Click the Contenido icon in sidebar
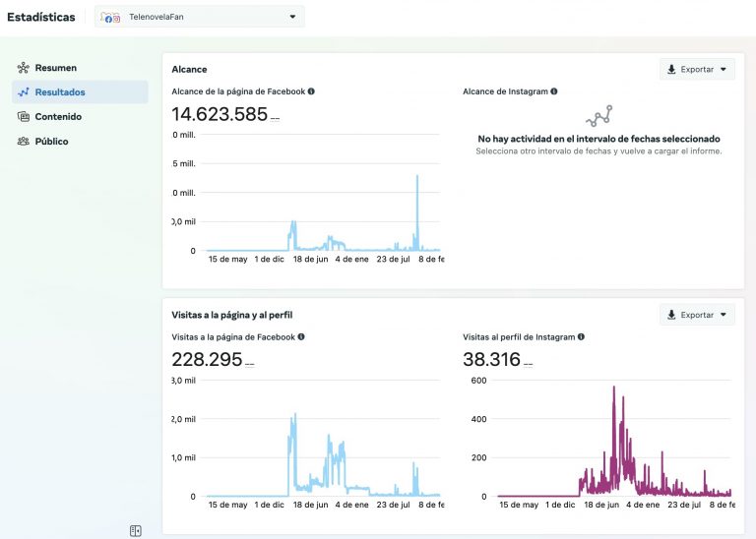 coord(24,117)
